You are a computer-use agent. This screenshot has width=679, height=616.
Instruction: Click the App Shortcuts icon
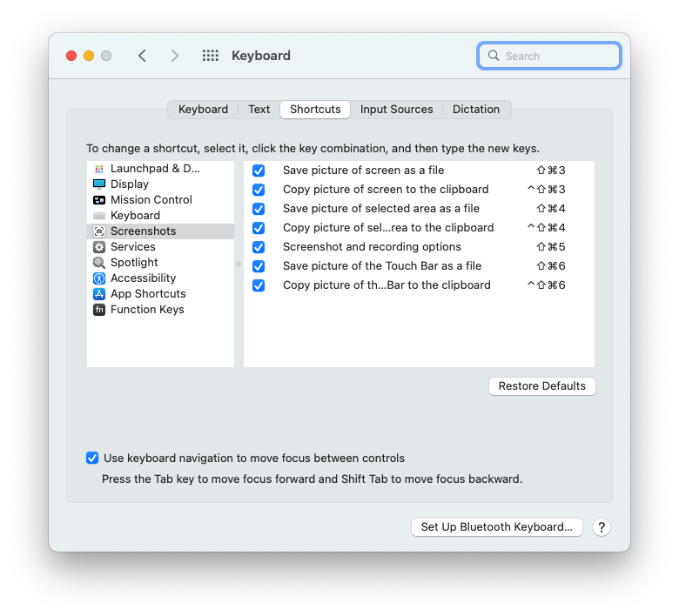99,294
